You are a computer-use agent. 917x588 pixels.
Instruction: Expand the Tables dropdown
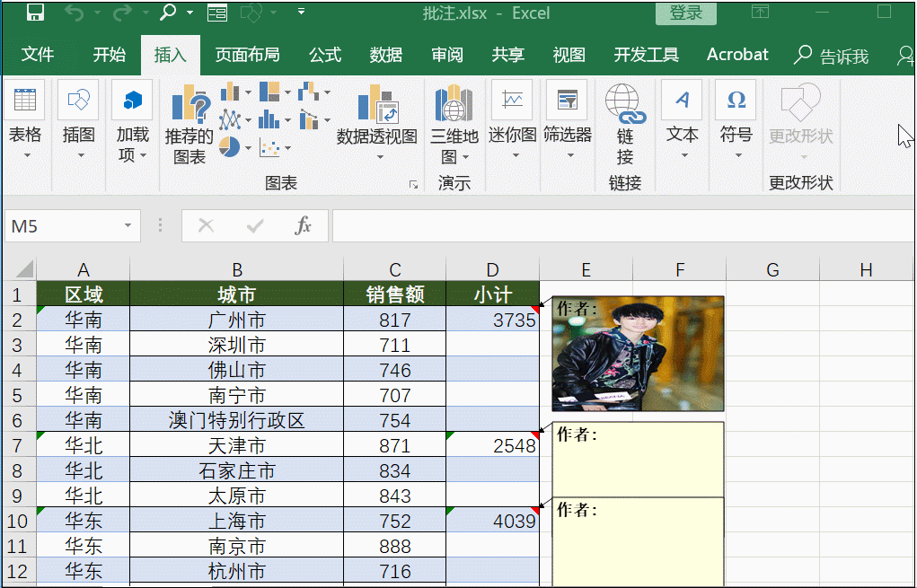[25, 155]
